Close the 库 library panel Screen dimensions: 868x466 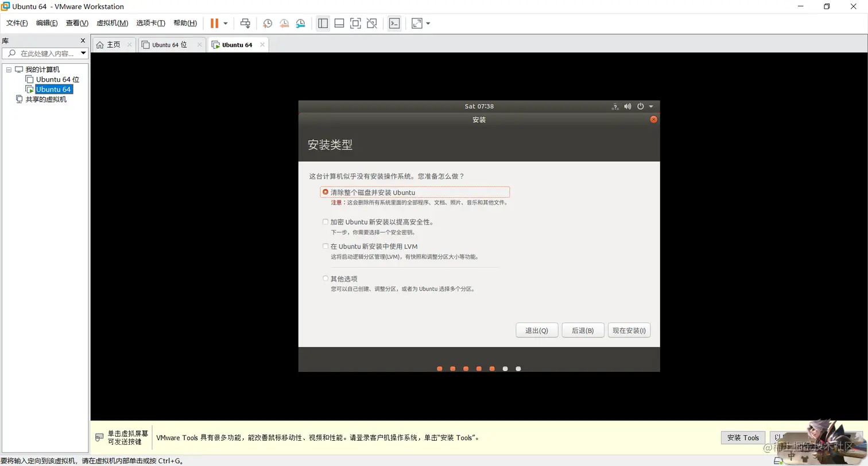[x=83, y=41]
